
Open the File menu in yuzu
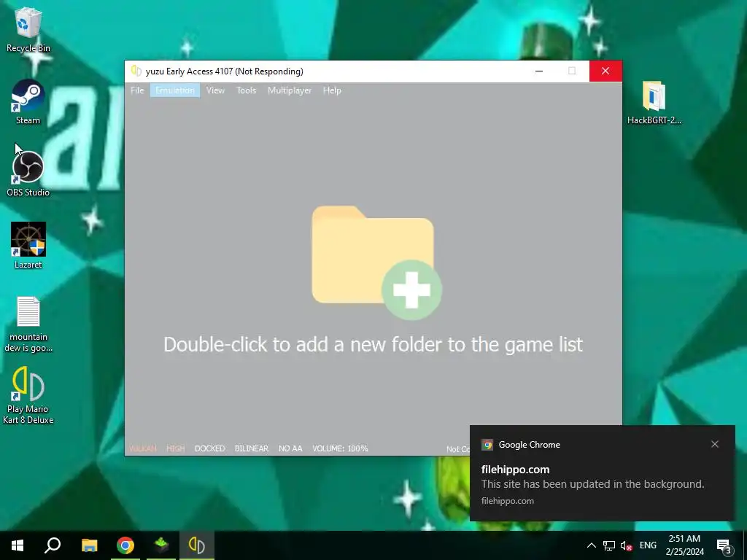pos(137,90)
